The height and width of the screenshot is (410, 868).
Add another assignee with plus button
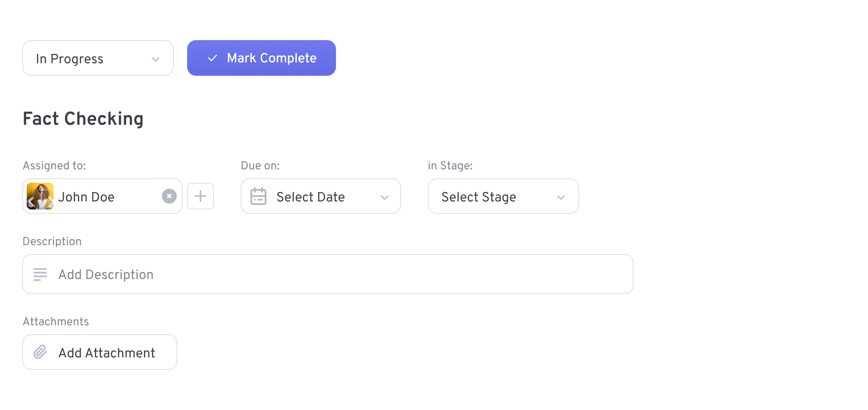201,196
